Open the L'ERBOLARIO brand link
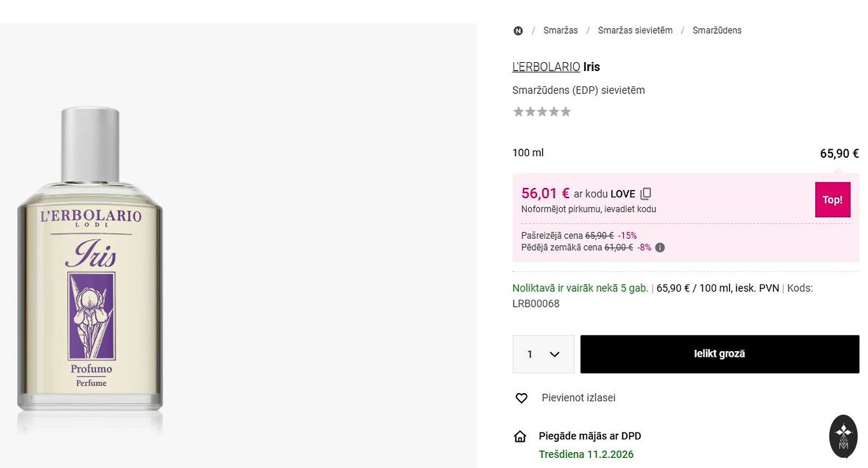Image resolution: width=868 pixels, height=468 pixels. 546,67
